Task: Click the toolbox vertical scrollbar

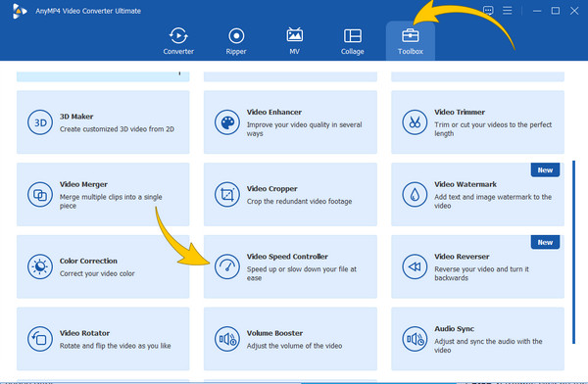Action: click(x=573, y=252)
